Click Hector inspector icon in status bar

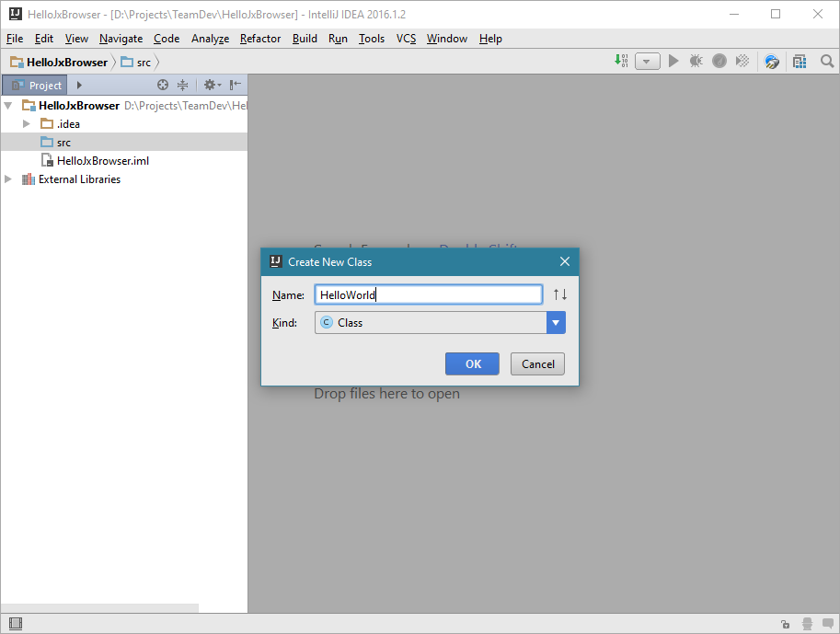point(807,624)
